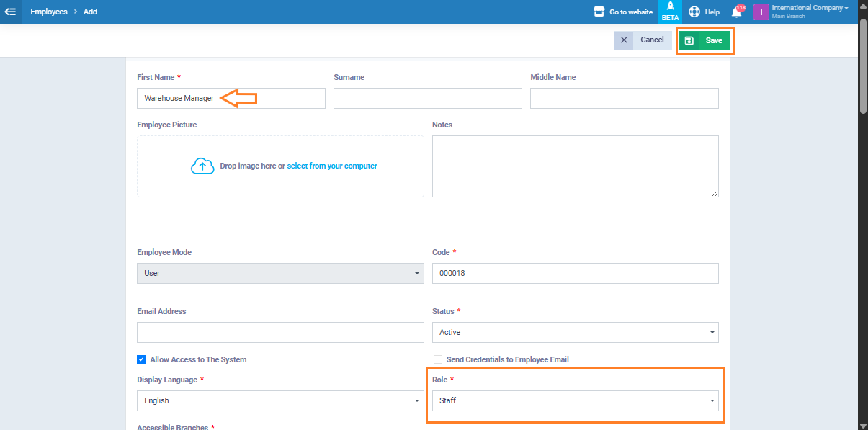The image size is (868, 430).
Task: Click the cloud upload icon
Action: (202, 166)
